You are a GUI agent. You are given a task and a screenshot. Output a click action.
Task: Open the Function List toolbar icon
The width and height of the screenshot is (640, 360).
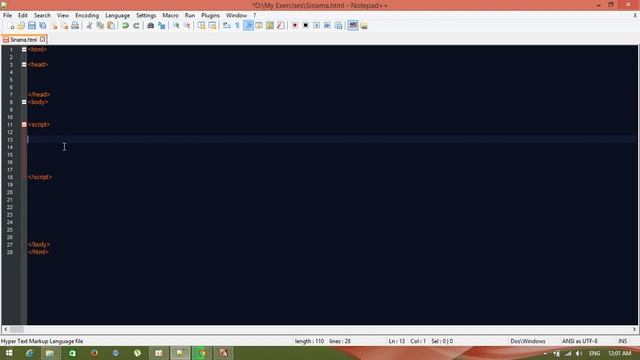(x=280, y=26)
